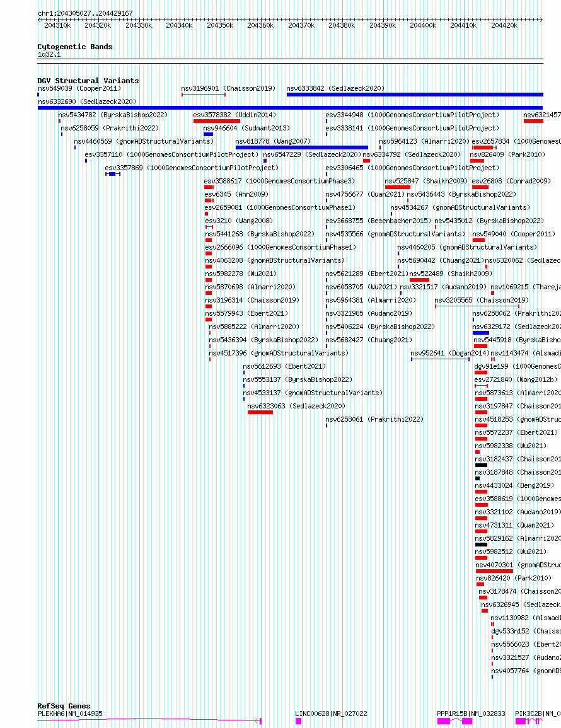The height and width of the screenshot is (728, 561).
Task: Click esv3210 (Wang2008) label
Action: (x=239, y=221)
